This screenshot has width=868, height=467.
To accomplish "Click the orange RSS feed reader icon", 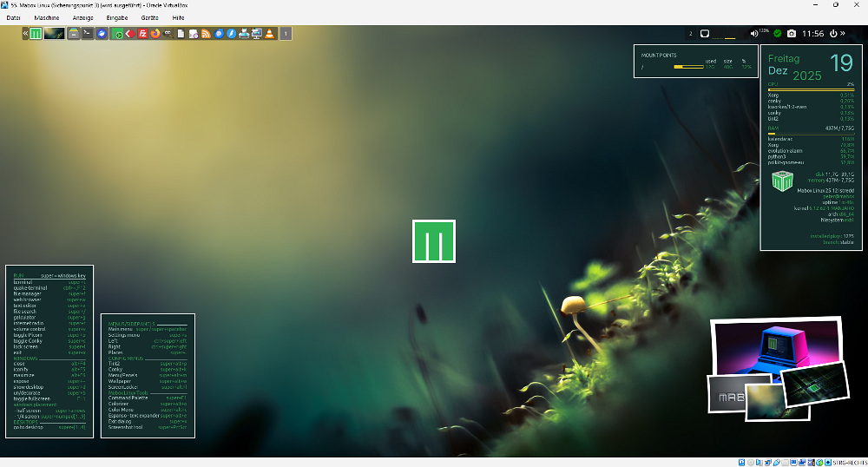I will 206,34.
